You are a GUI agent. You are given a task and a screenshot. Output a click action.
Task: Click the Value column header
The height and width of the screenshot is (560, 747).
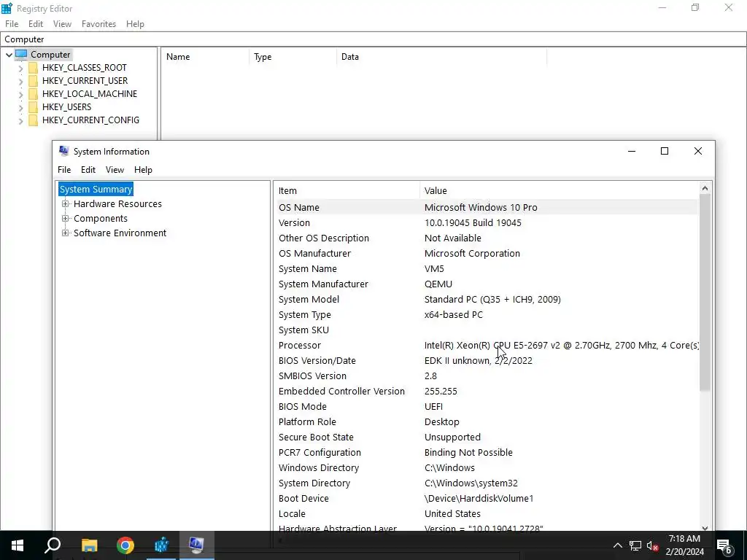(x=560, y=190)
